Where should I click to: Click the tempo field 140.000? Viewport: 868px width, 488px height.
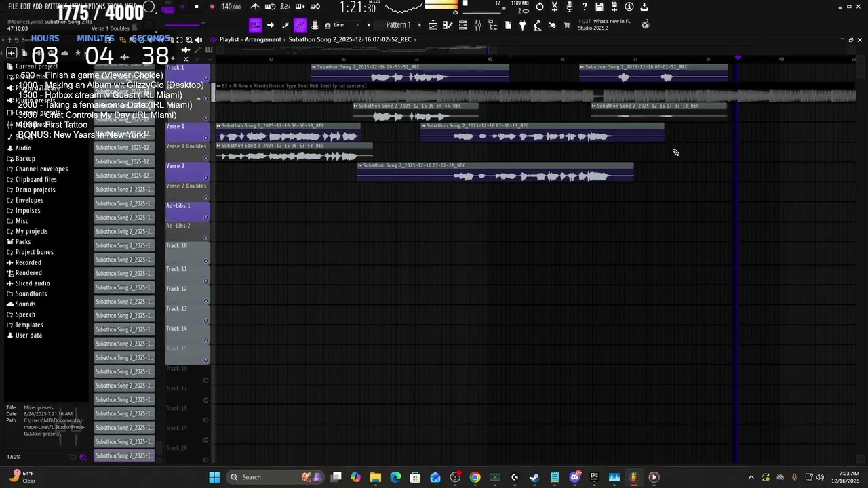point(231,7)
